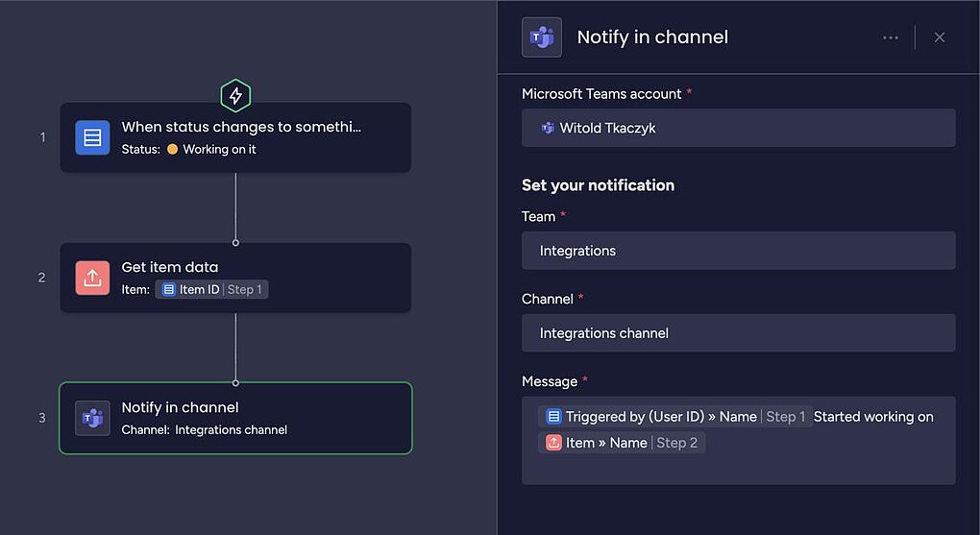
Task: Click the board icon in Item ID chip
Action: pos(169,289)
